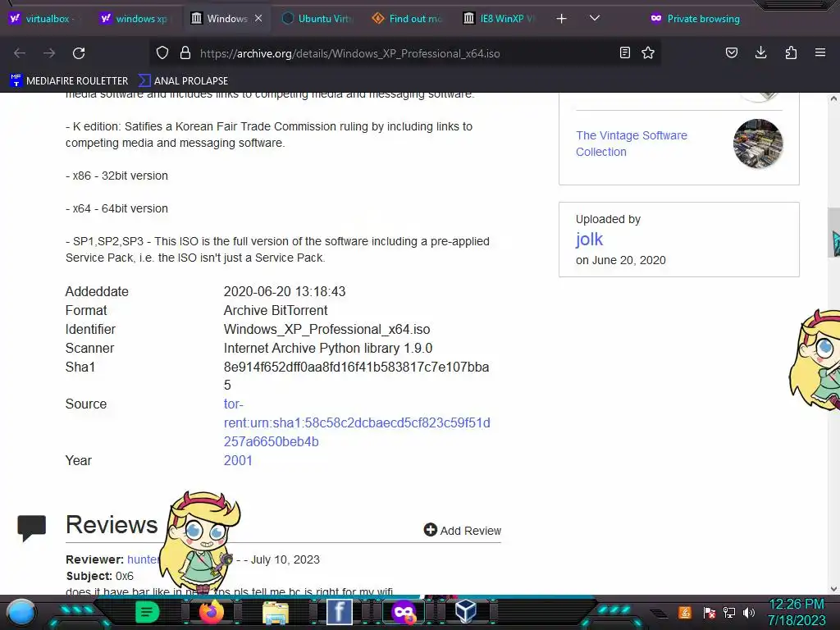
Task: Open the Year 2001 link
Action: coord(238,461)
